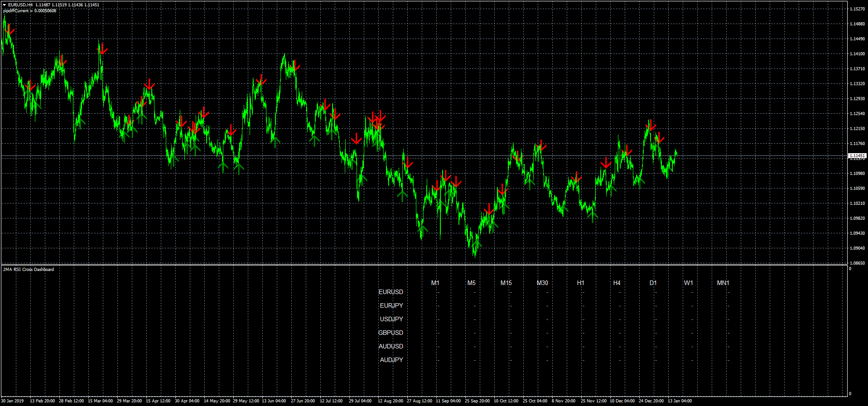
Task: Click the EURJPY row label in dashboard
Action: 391,305
